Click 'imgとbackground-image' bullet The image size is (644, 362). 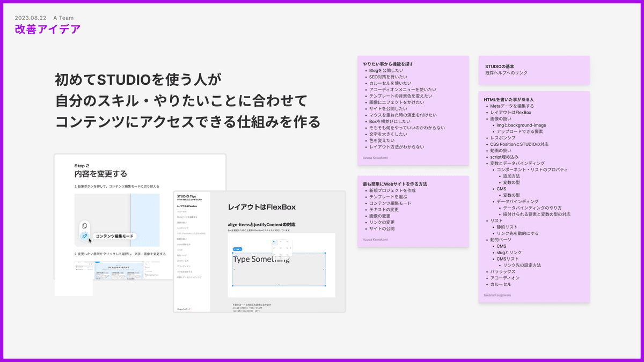pyautogui.click(x=521, y=125)
